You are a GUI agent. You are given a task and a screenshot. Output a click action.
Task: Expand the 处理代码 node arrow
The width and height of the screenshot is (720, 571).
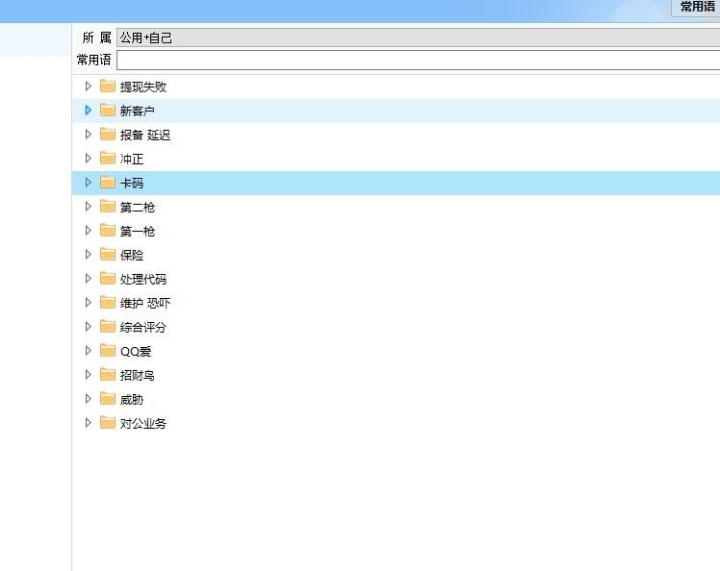pos(89,279)
